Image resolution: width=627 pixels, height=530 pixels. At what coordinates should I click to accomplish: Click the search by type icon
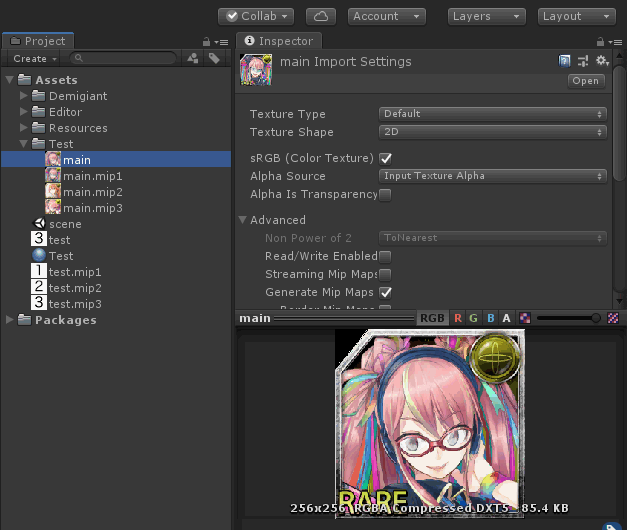click(x=193, y=58)
